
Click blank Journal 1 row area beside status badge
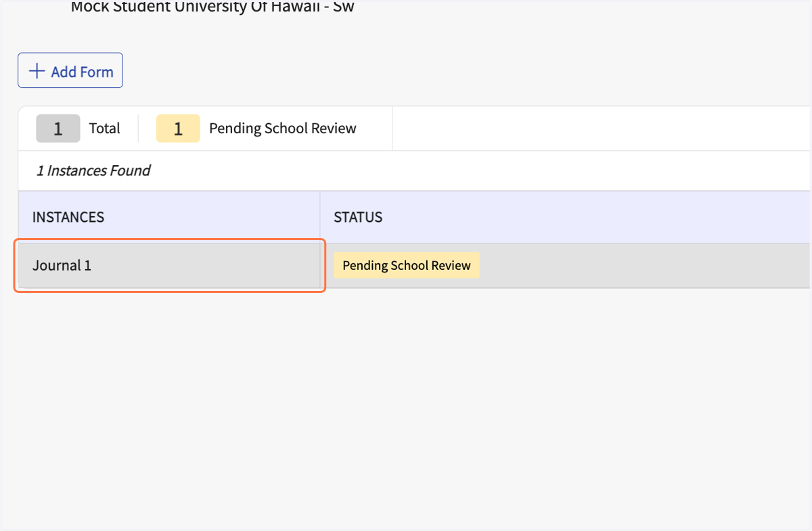(x=643, y=265)
